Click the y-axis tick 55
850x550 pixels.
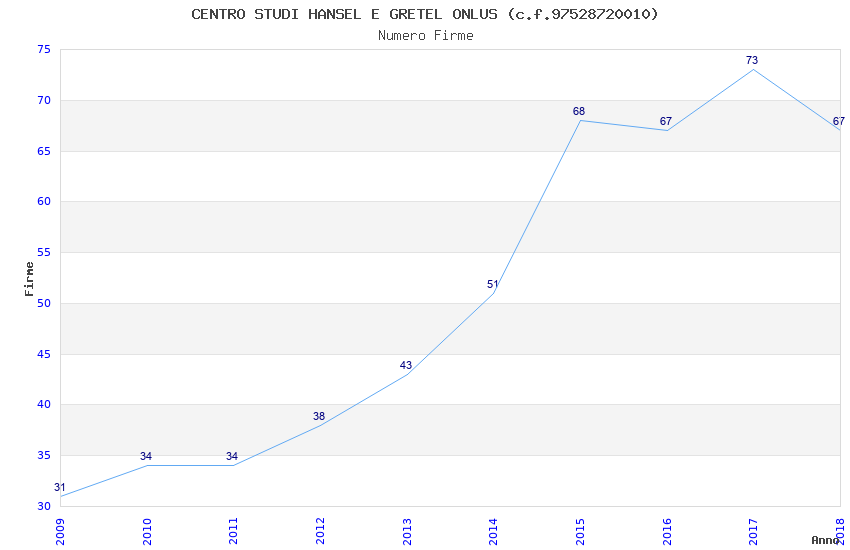[44, 253]
